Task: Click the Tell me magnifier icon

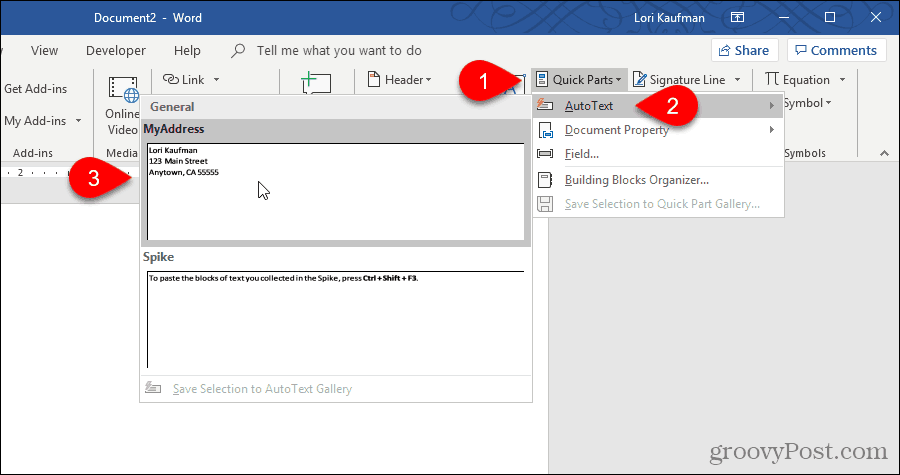Action: (x=238, y=51)
